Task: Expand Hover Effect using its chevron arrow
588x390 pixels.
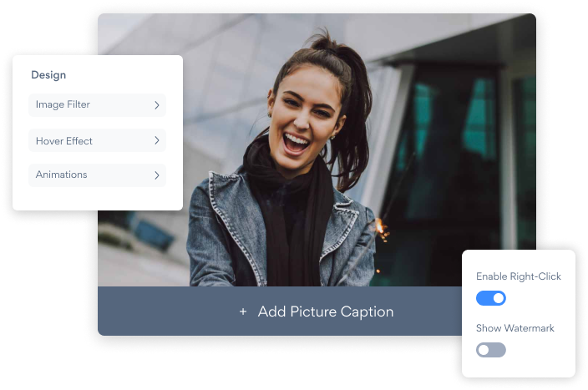Action: click(x=156, y=141)
